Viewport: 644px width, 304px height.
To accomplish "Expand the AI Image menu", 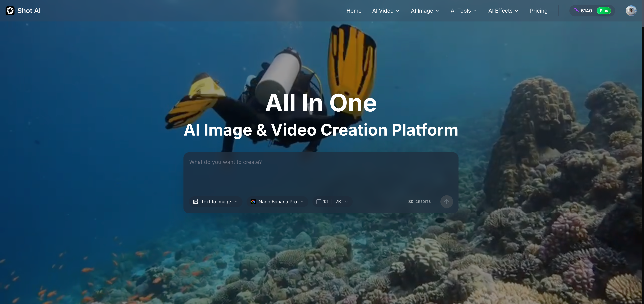I will (425, 11).
